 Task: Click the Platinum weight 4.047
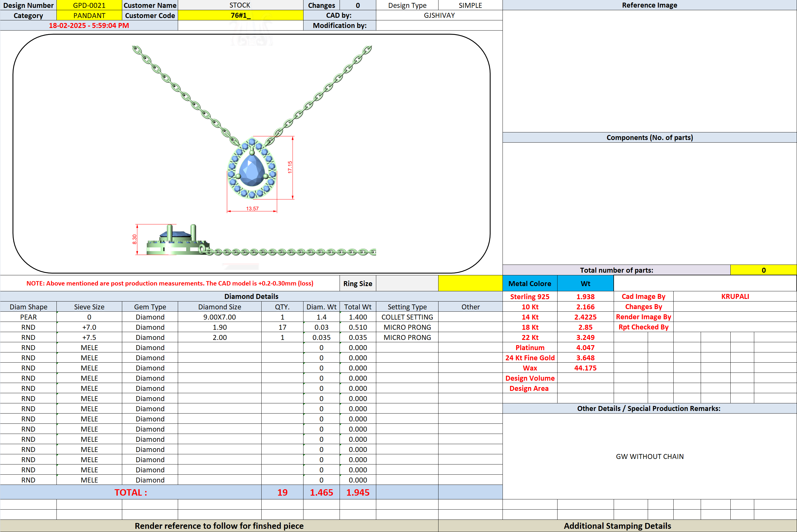[x=585, y=347]
